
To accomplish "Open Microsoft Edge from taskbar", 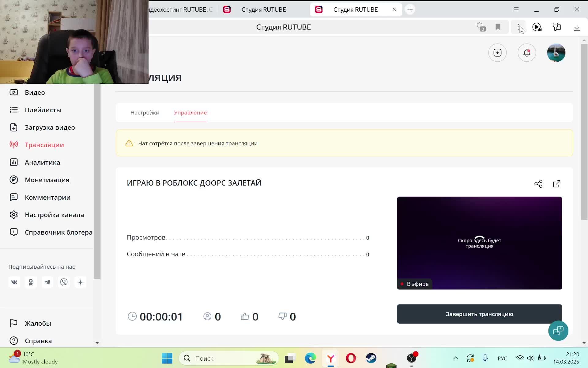I will click(x=310, y=358).
